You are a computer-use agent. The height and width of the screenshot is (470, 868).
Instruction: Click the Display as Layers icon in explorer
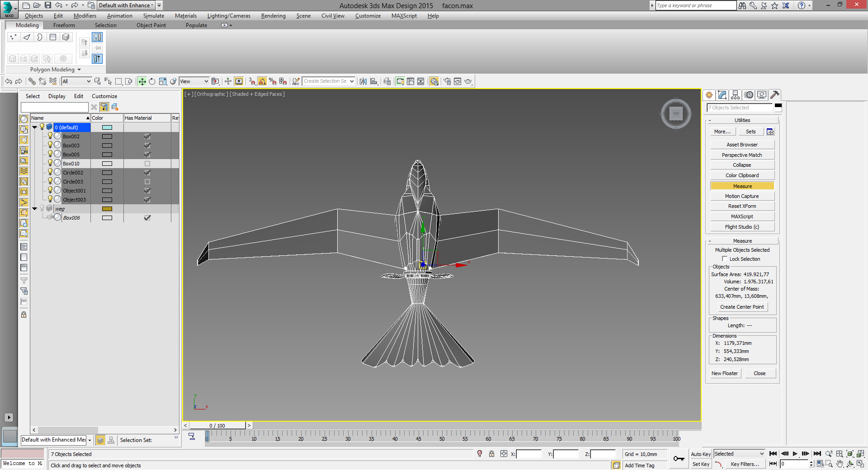pyautogui.click(x=101, y=440)
